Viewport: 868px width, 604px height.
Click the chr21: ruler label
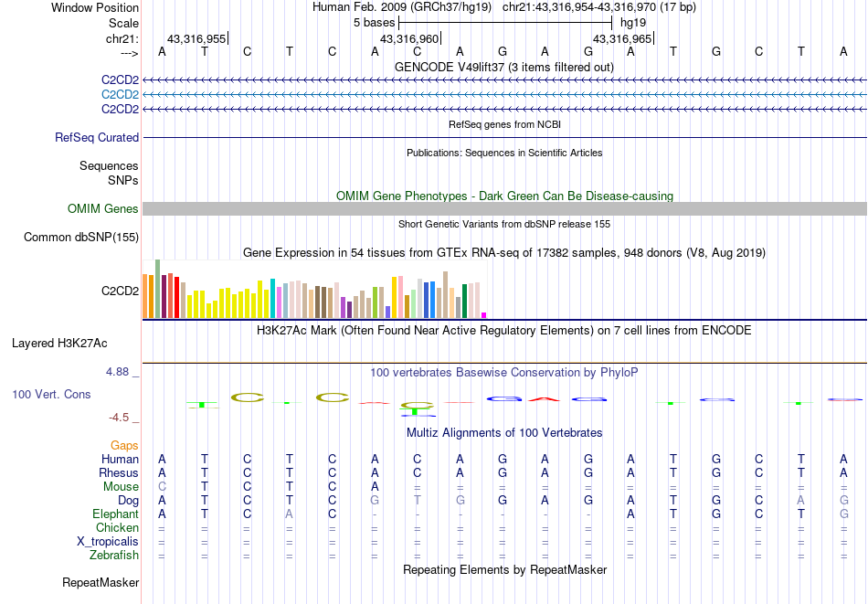pyautogui.click(x=122, y=38)
